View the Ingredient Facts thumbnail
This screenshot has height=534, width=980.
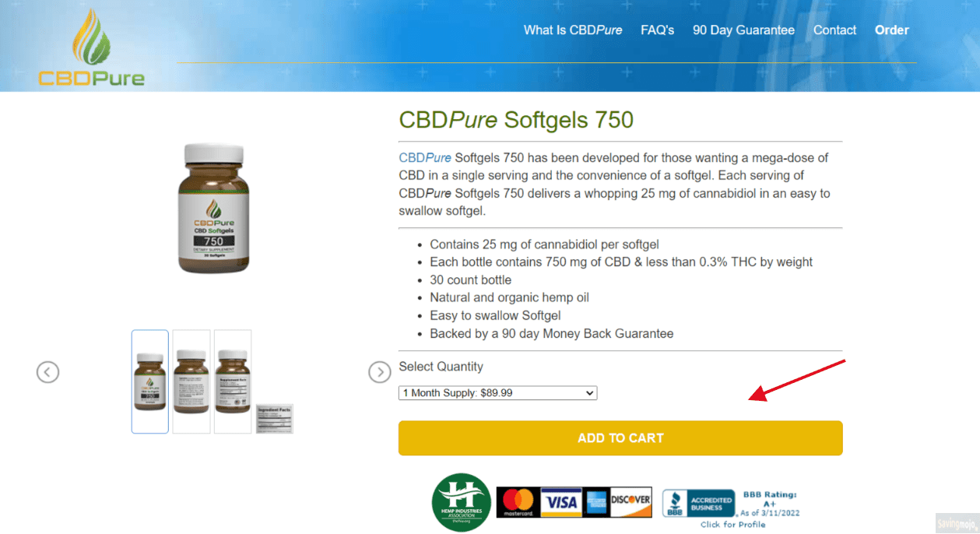click(274, 419)
